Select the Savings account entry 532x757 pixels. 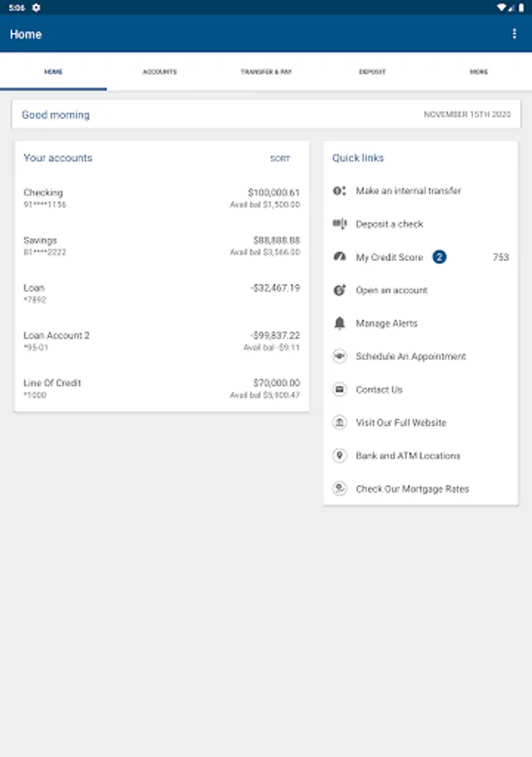(x=161, y=246)
